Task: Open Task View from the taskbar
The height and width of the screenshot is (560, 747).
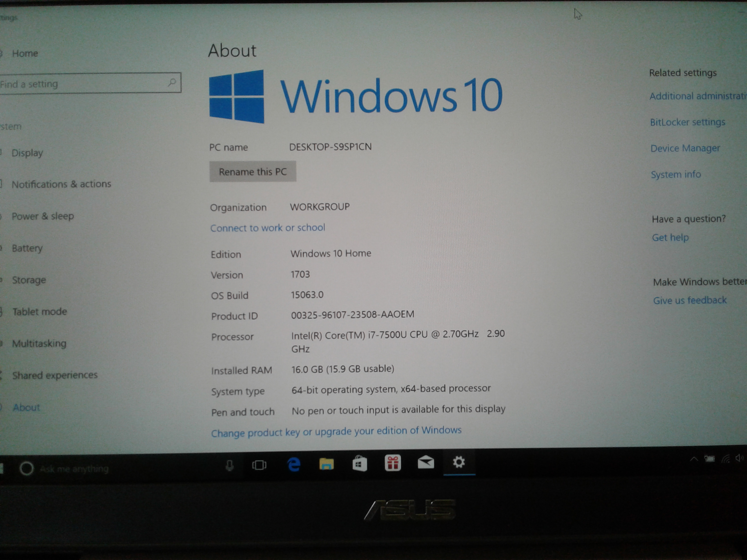Action: click(259, 466)
